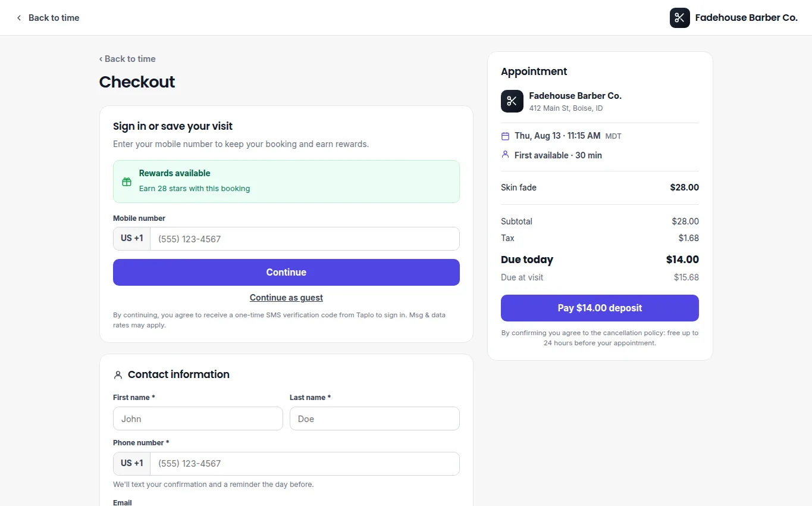Click the 'Contact information' heading
Screen dimensions: 812x506
coord(178,374)
